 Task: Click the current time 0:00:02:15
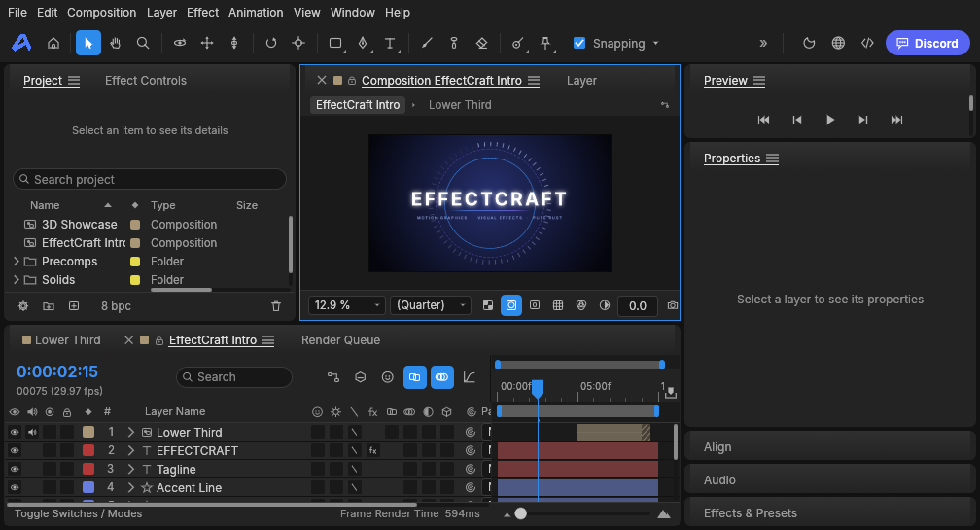point(57,371)
